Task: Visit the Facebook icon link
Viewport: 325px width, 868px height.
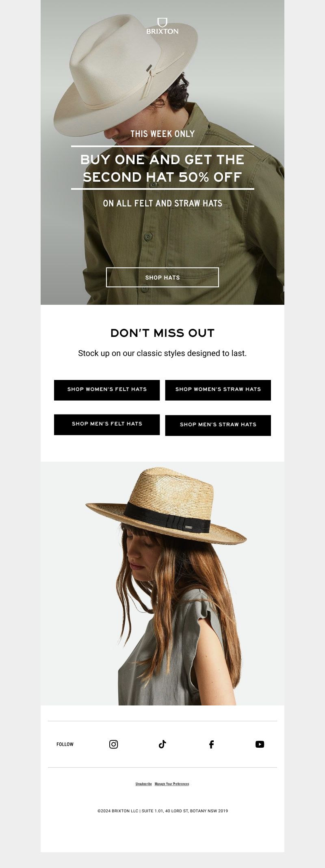Action: [211, 744]
